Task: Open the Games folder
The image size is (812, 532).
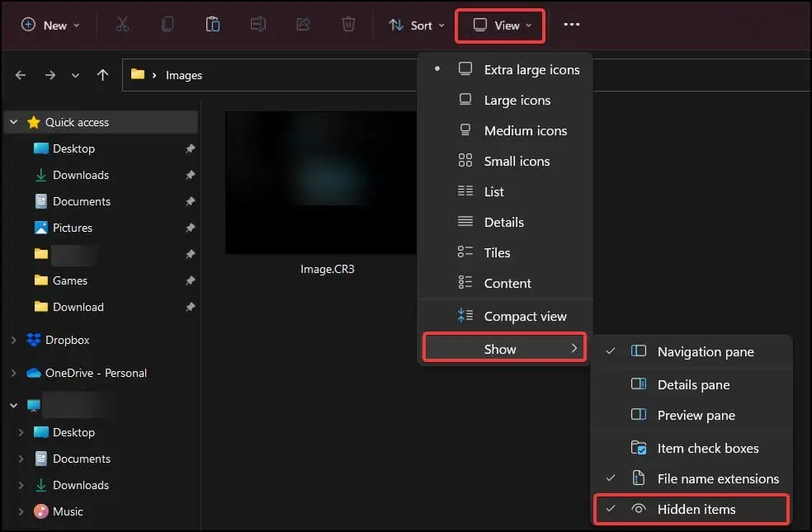Action: coord(70,280)
